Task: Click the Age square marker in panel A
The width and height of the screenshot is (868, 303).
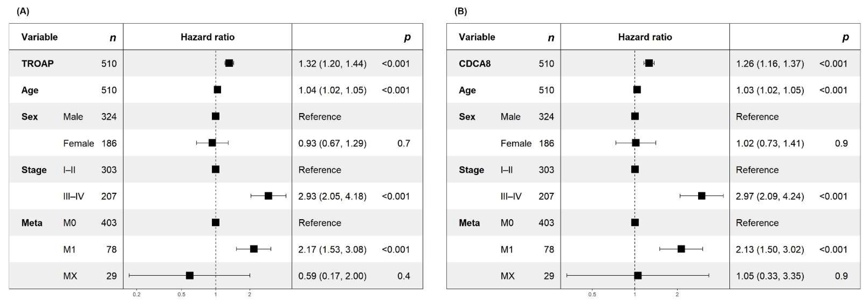Action: (217, 90)
